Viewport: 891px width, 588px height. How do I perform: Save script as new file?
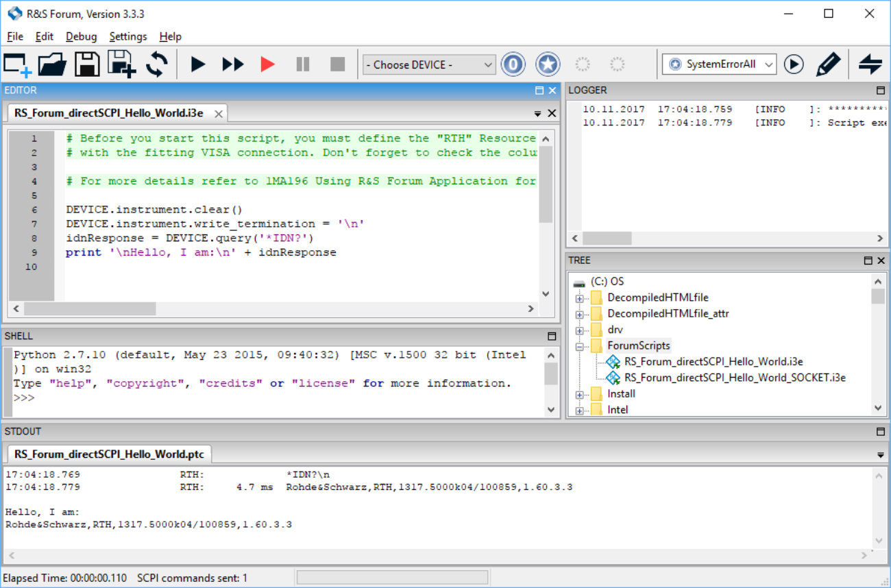coord(122,64)
